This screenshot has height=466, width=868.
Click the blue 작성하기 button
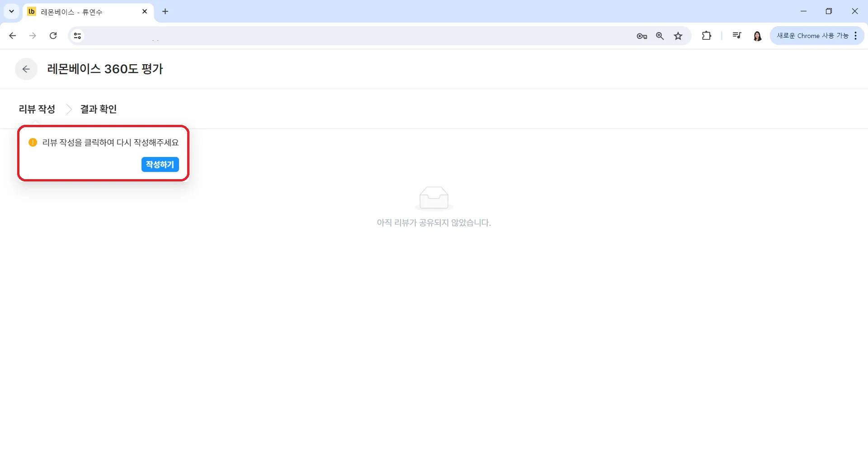click(160, 165)
